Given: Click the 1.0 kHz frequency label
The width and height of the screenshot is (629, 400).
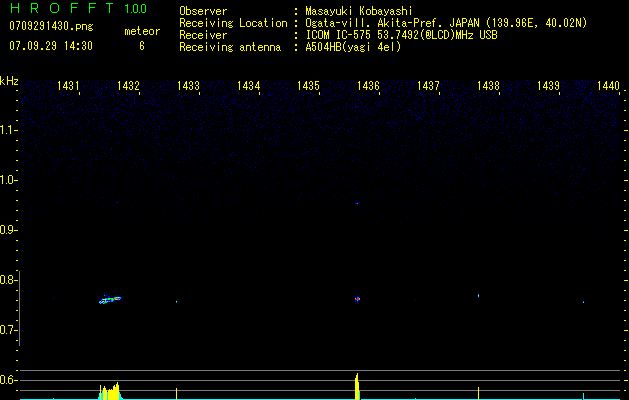Looking at the screenshot, I should 8,180.
